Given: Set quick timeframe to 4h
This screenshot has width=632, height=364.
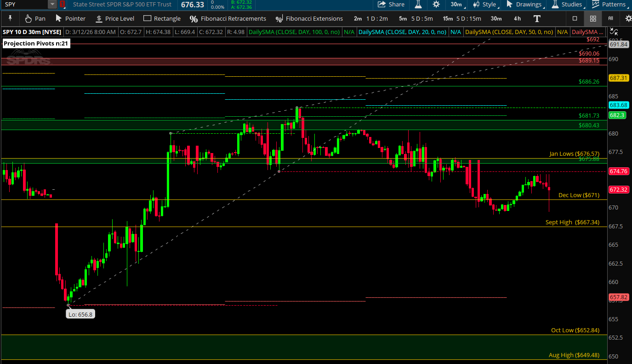Looking at the screenshot, I should click(517, 18).
